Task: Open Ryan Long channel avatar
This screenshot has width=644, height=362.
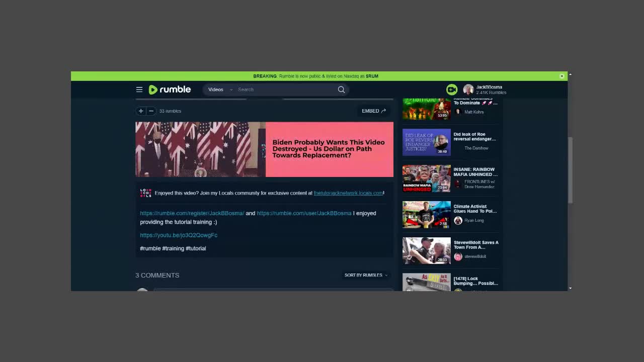Action: coord(458,220)
